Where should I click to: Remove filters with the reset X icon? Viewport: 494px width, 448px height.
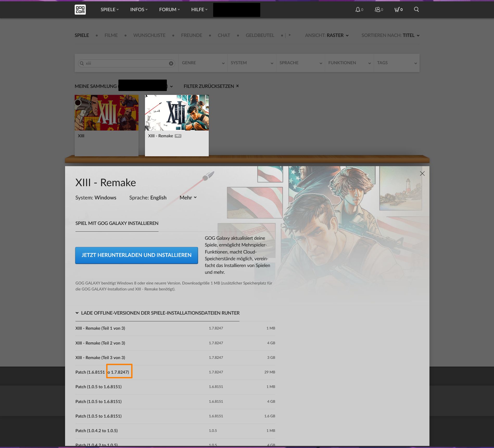(x=237, y=86)
